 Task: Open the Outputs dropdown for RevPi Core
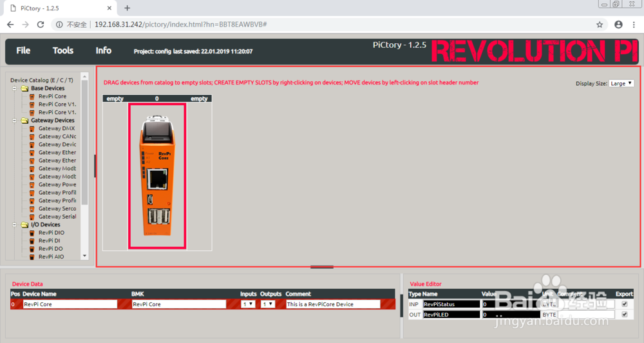pyautogui.click(x=268, y=304)
